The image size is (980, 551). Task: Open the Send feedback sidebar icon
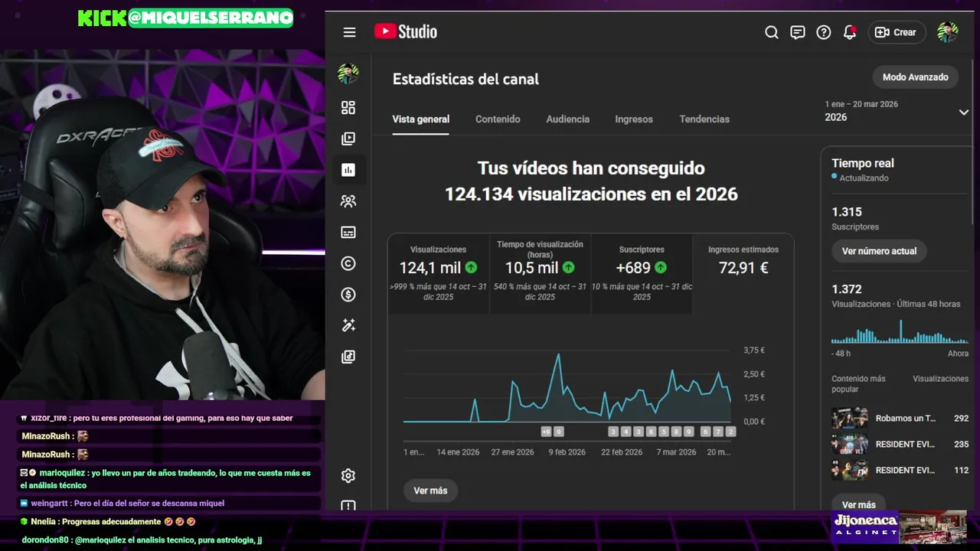click(348, 505)
